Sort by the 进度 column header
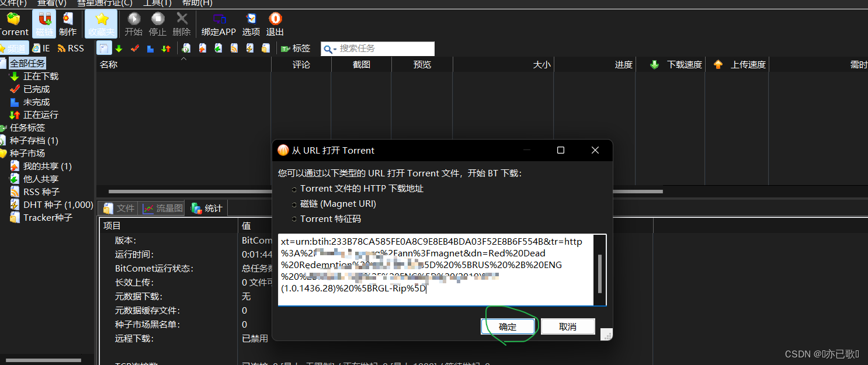868x365 pixels. tap(595, 65)
